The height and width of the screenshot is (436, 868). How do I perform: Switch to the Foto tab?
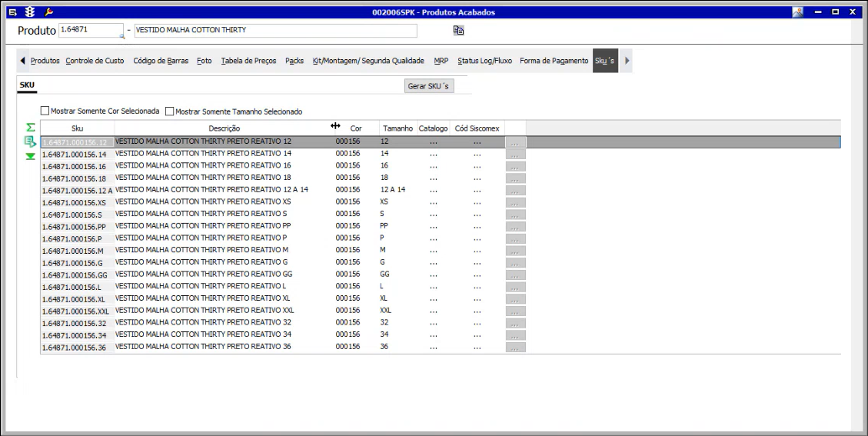205,61
